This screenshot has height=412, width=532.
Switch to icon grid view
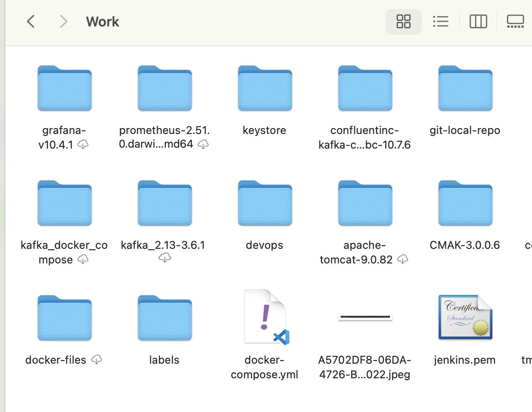[x=404, y=21]
